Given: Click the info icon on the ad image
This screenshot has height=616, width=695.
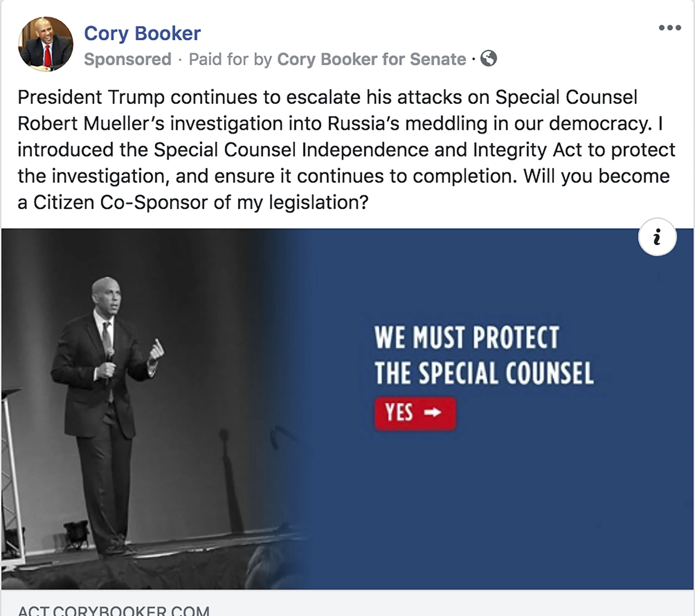Looking at the screenshot, I should [x=657, y=237].
